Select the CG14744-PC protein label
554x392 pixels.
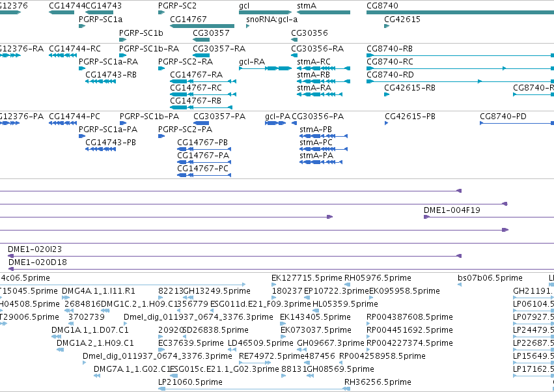pyautogui.click(x=74, y=117)
